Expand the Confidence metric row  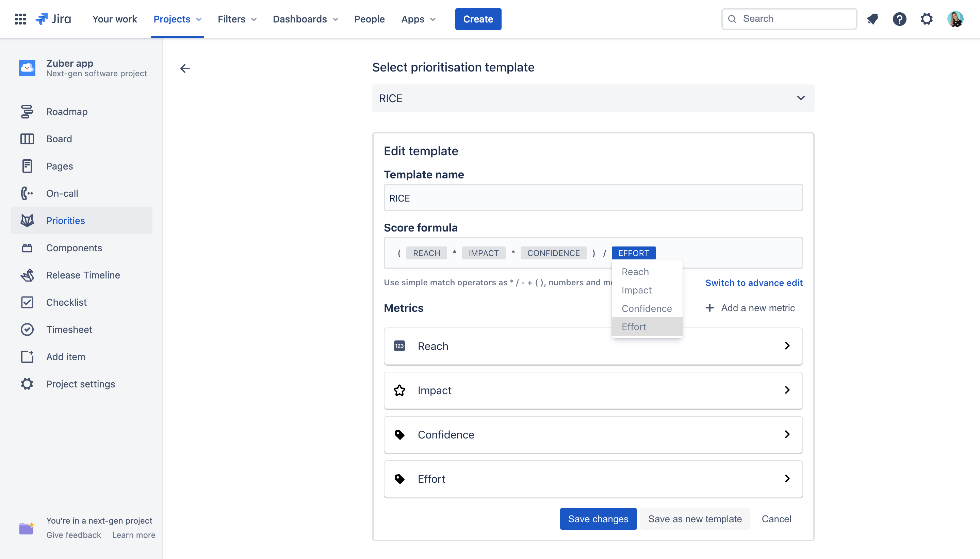593,434
